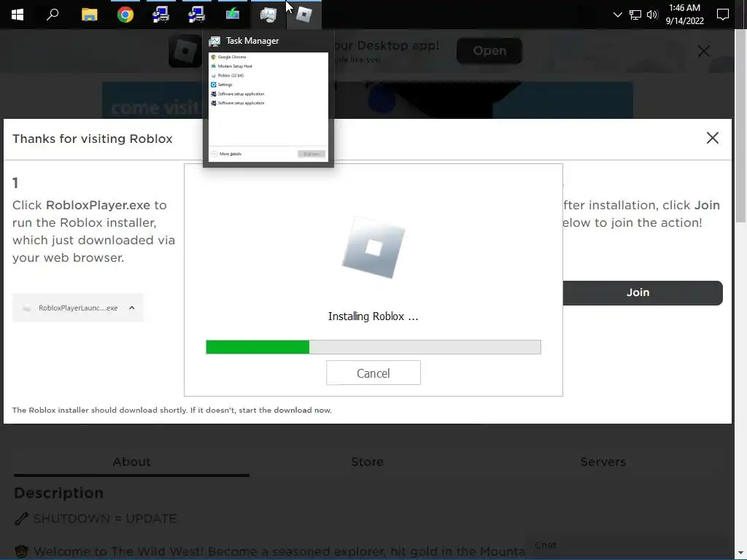The image size is (747, 560).
Task: Click the SHUTDOWN = UPDATE text
Action: click(105, 518)
